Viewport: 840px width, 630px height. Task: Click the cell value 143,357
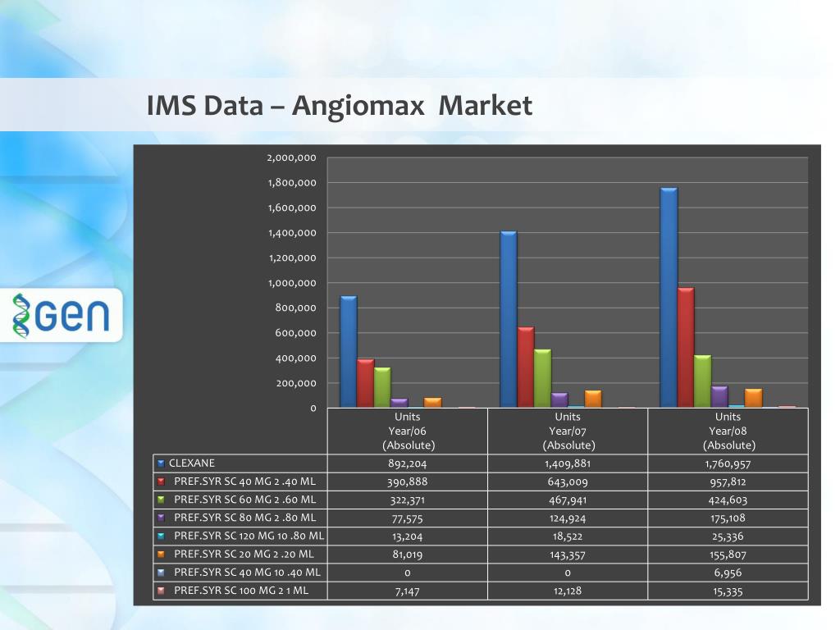click(x=568, y=555)
